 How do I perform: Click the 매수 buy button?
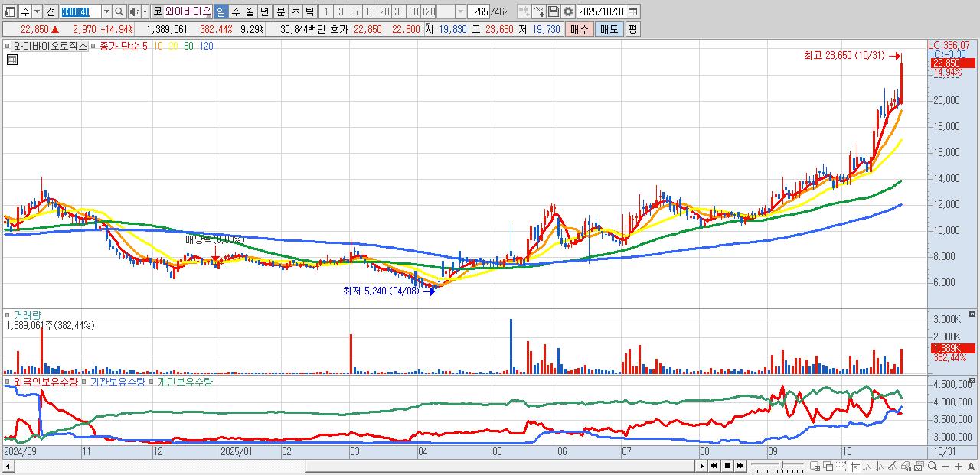(579, 29)
